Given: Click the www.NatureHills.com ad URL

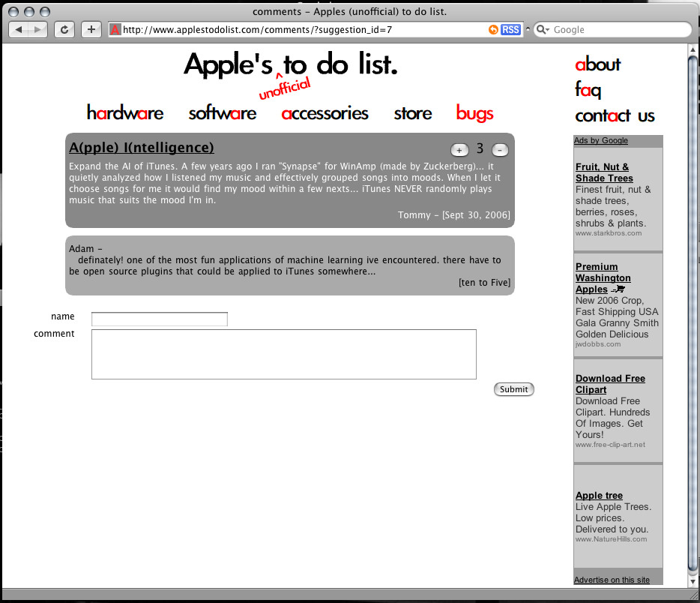Looking at the screenshot, I should [611, 539].
